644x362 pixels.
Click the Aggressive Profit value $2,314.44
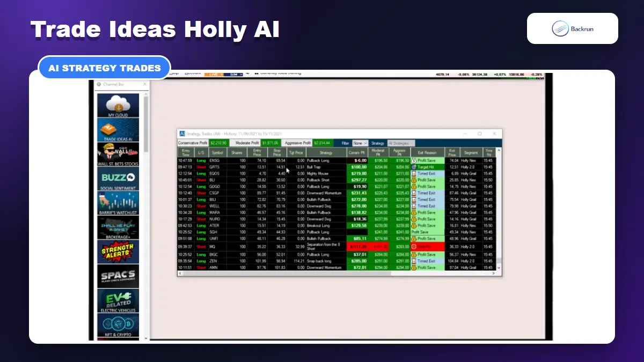pyautogui.click(x=323, y=143)
